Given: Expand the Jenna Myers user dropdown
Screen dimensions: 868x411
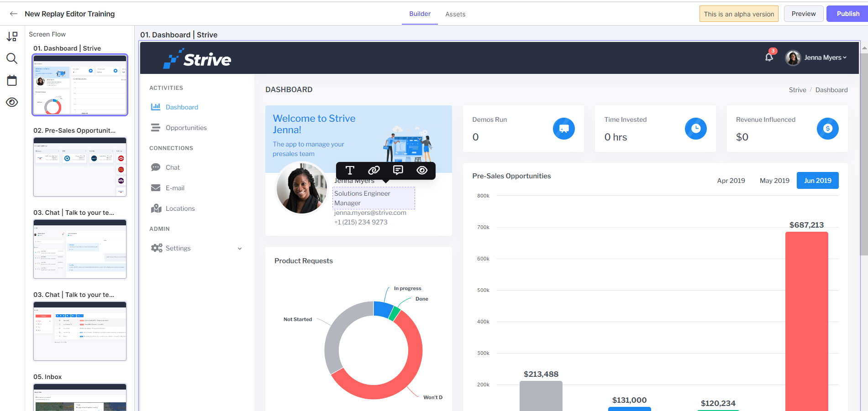Looking at the screenshot, I should click(x=826, y=57).
